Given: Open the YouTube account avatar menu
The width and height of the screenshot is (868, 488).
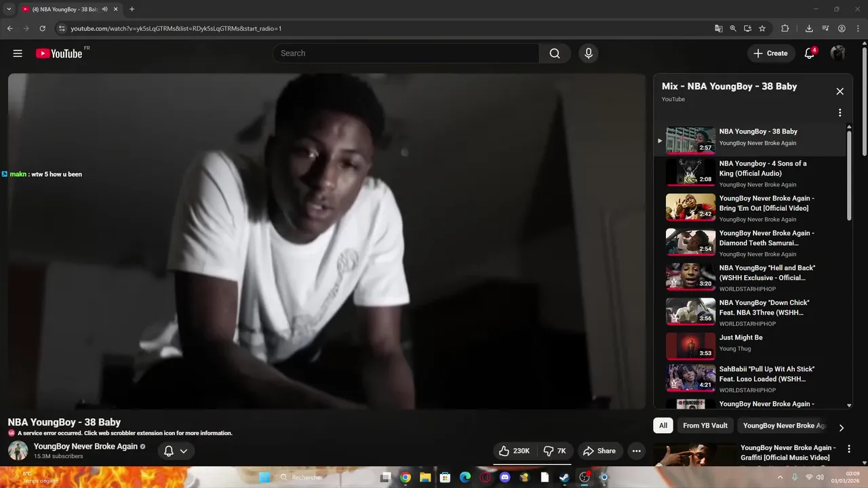Looking at the screenshot, I should [838, 54].
